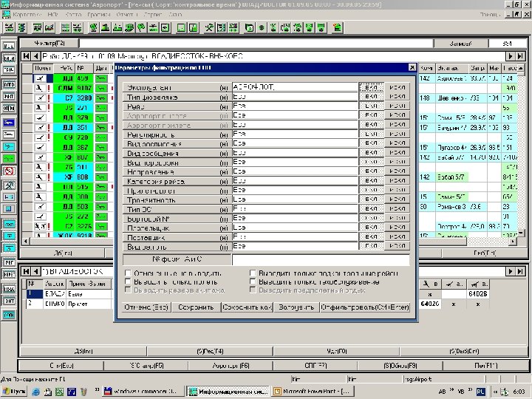Open the Тип фюзеляжа selection list
Image resolution: width=532 pixels, height=399 pixels.
click(x=177, y=97)
